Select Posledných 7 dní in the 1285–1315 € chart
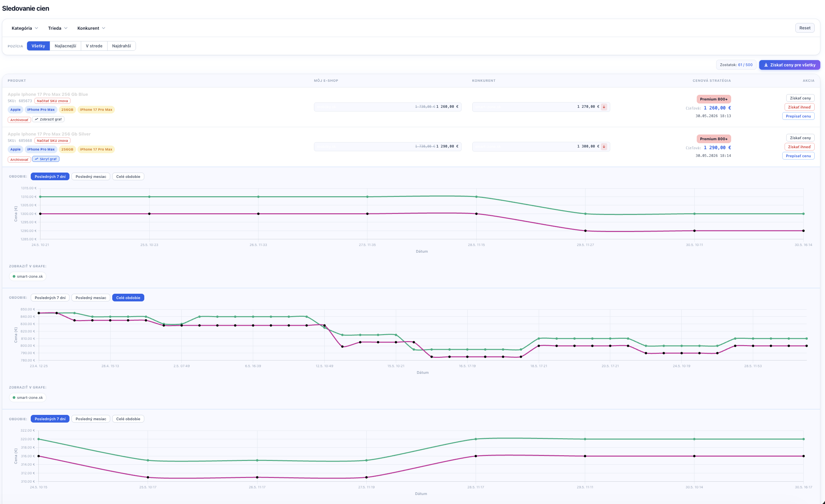Viewport: 825px width, 504px height. pyautogui.click(x=50, y=177)
